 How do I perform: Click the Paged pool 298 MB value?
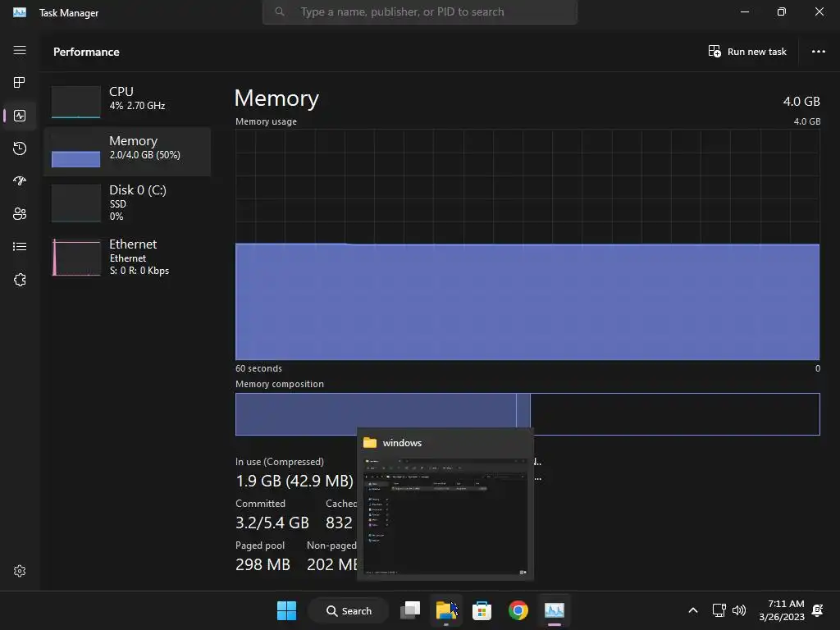pos(262,564)
